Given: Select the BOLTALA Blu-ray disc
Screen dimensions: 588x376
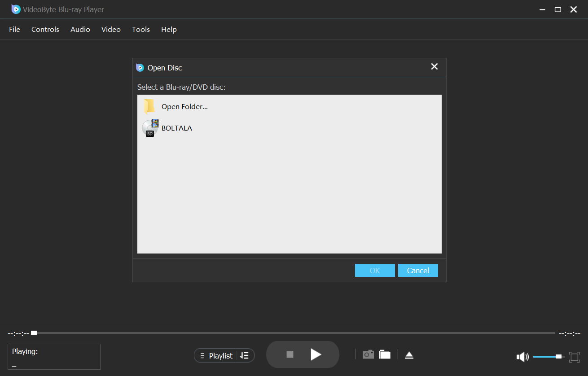Looking at the screenshot, I should [x=177, y=128].
